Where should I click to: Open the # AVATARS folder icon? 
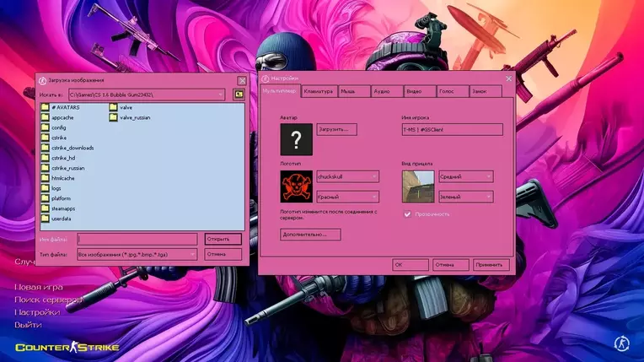coord(46,107)
